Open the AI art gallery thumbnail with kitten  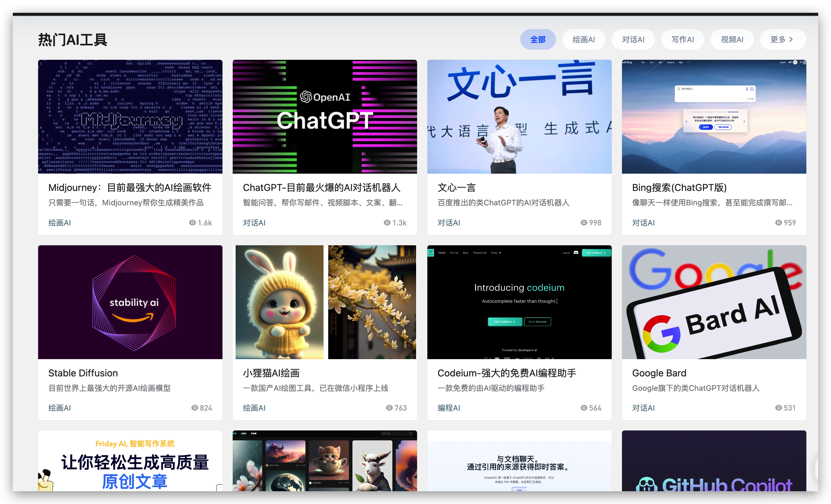tap(325, 461)
